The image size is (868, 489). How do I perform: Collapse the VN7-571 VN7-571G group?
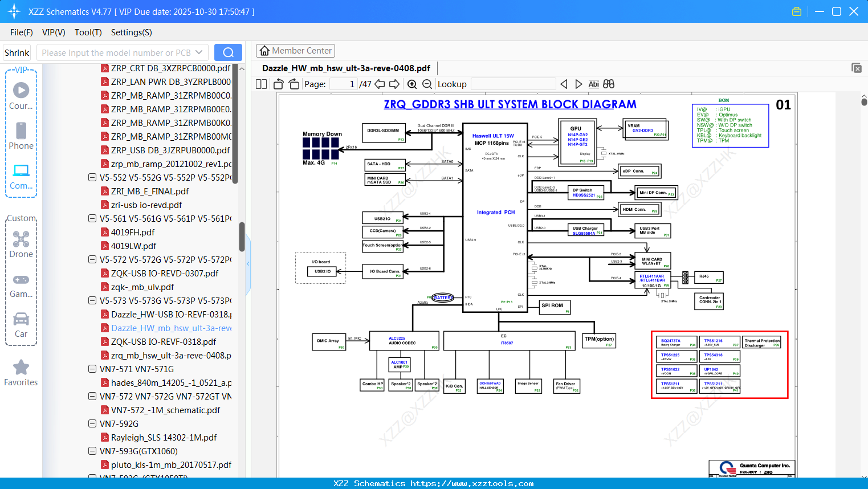tap(92, 369)
